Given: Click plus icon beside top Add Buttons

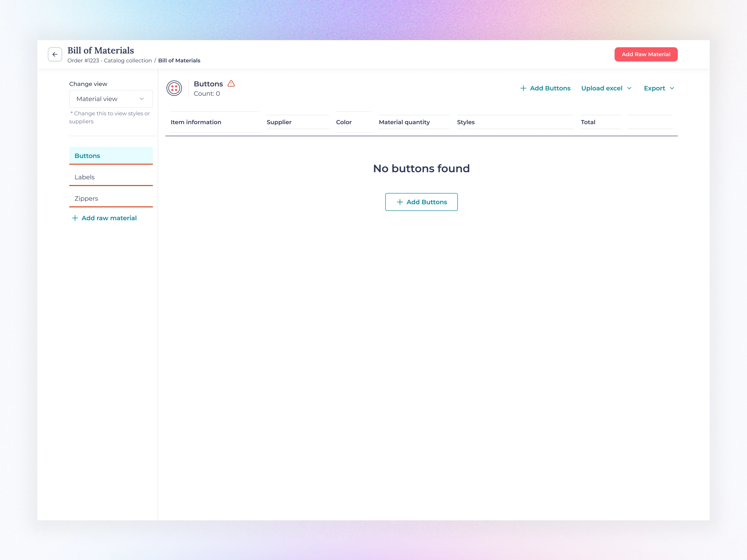Looking at the screenshot, I should (x=523, y=88).
